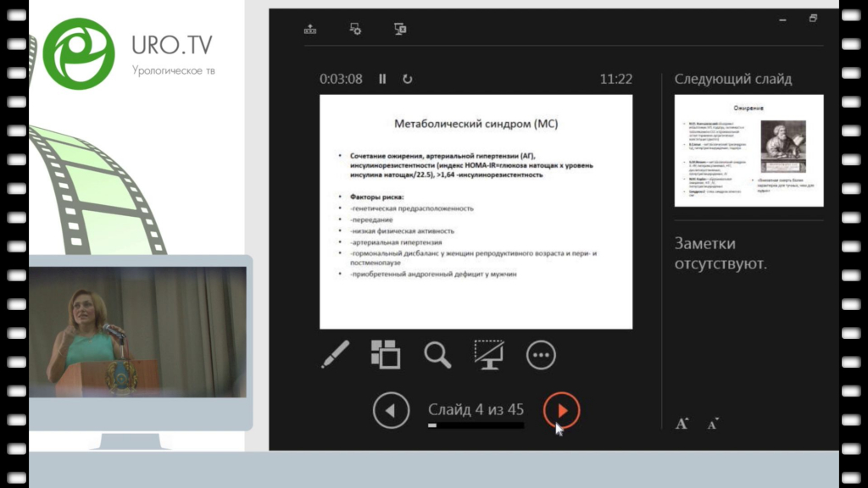Click the current slide Метаболический синдром
Screen dimensions: 868x488
[x=476, y=211]
